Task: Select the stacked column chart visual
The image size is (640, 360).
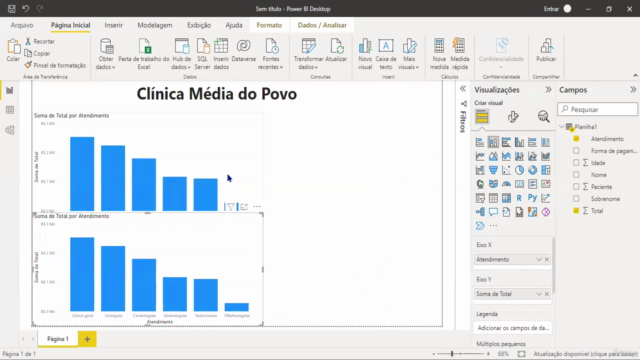Action: point(493,142)
